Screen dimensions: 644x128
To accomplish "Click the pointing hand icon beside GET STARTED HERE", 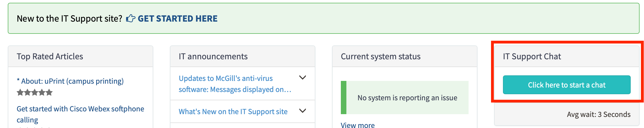I will [131, 19].
